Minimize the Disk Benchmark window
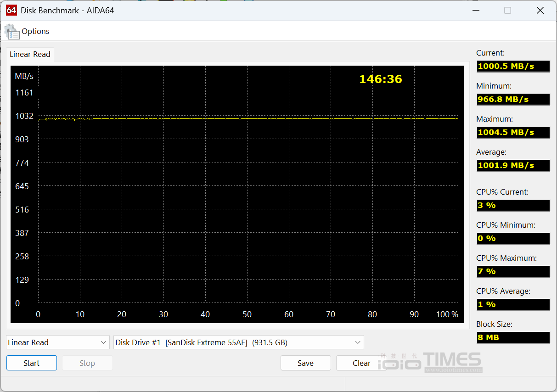The image size is (557, 392). pos(476,10)
